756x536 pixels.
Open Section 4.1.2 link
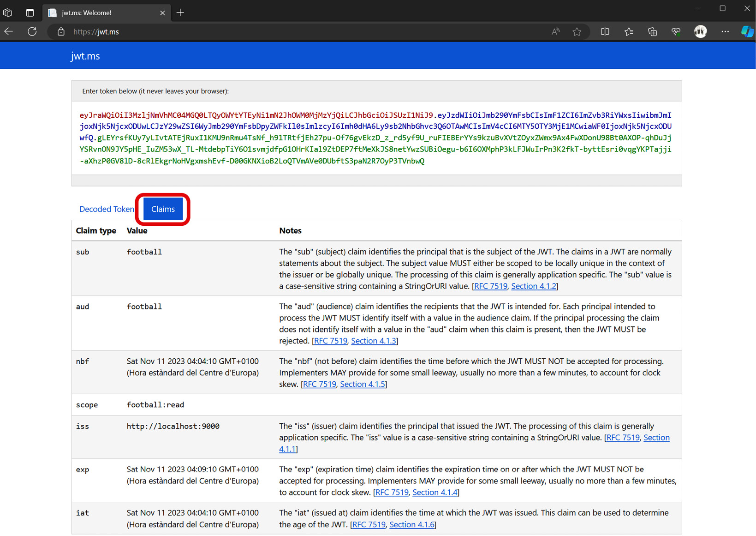(x=534, y=286)
